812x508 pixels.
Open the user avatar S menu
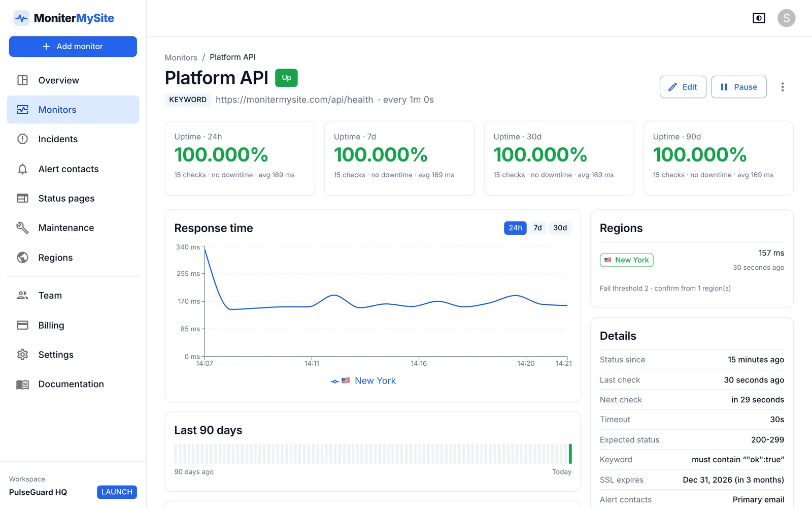click(786, 18)
